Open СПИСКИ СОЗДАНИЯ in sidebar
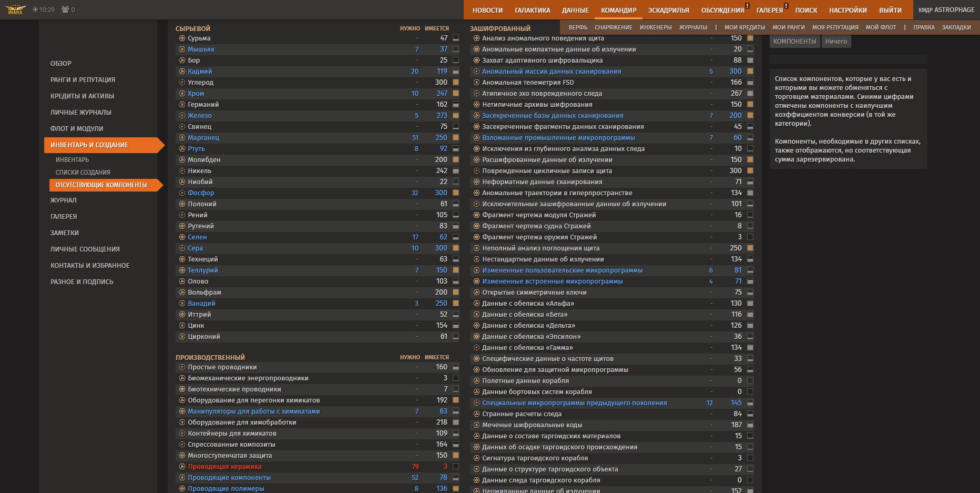980x493 pixels. coord(83,173)
